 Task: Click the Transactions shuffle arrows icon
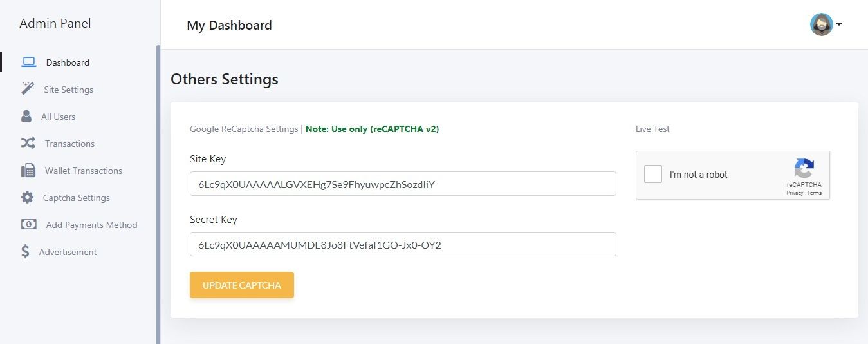(x=28, y=143)
